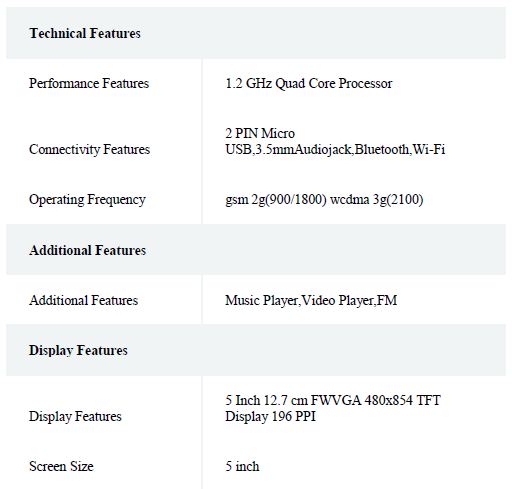Viewport: 512px width, 489px height.
Task: Click the 480x854 TFT resolution text
Action: (x=402, y=400)
